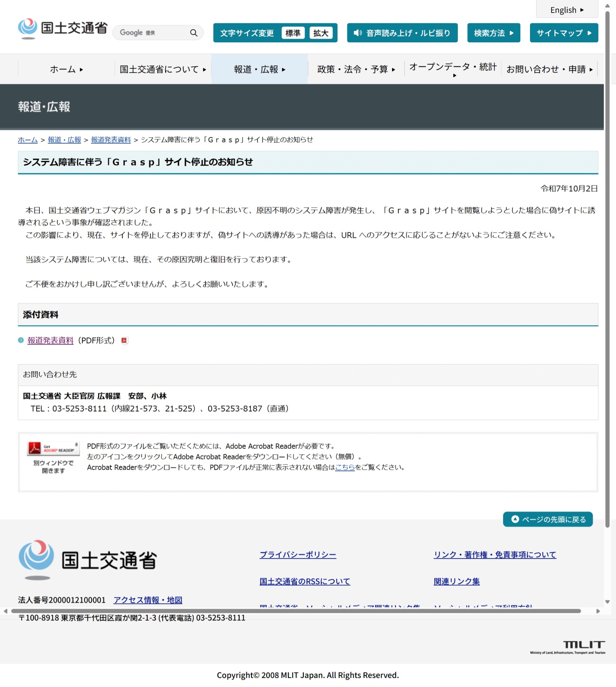Click the vertical scrollbar thumb

[607, 269]
